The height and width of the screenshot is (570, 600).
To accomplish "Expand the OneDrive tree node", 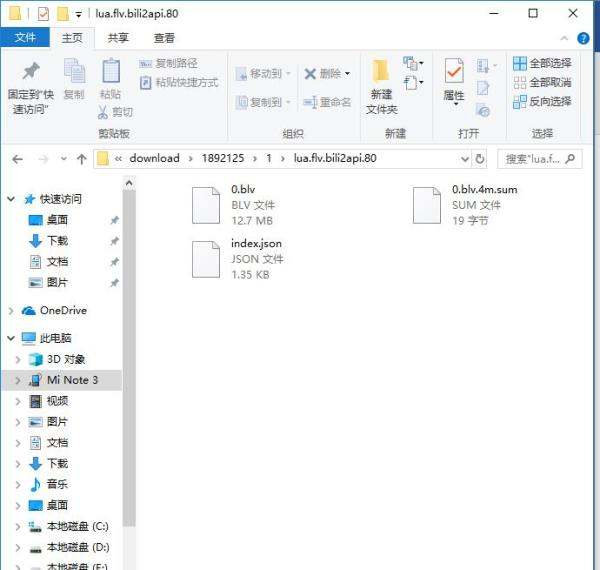I will tap(11, 311).
